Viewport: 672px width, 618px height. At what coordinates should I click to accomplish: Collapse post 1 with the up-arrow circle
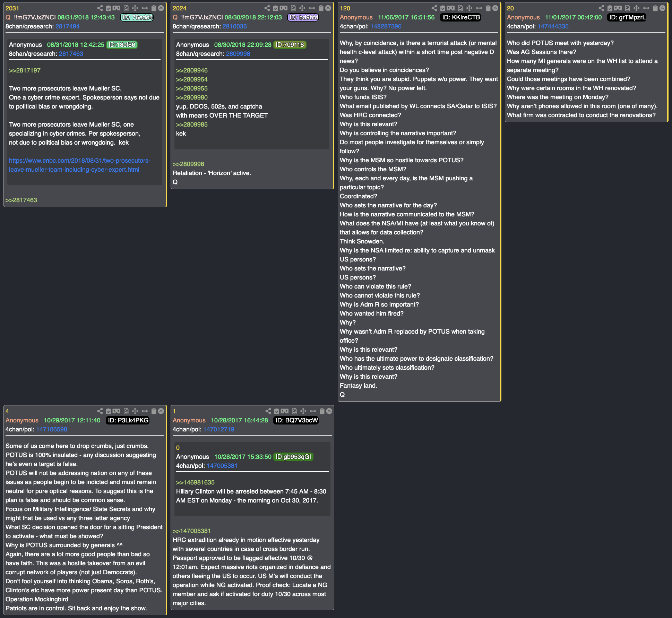[329, 411]
